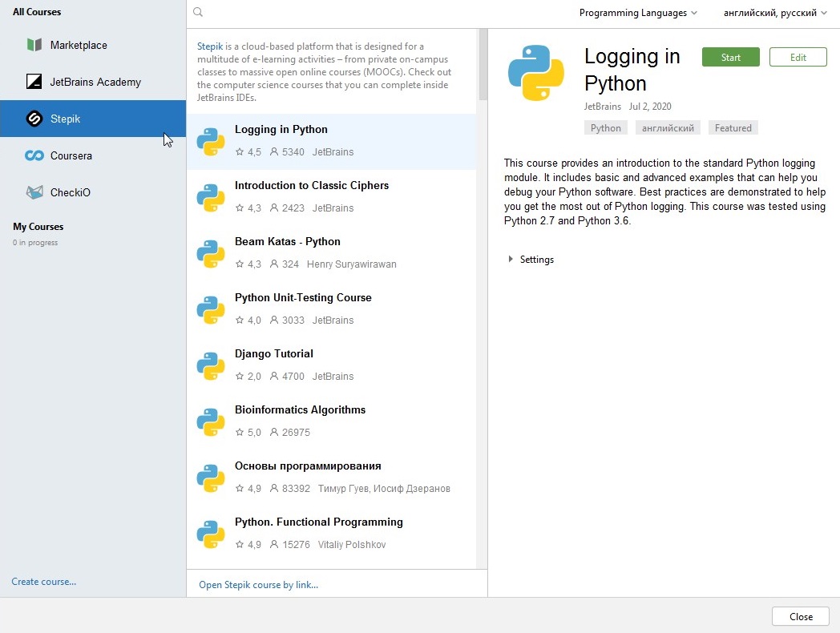Click the 26975 learners count
The width and height of the screenshot is (840, 633).
[297, 432]
